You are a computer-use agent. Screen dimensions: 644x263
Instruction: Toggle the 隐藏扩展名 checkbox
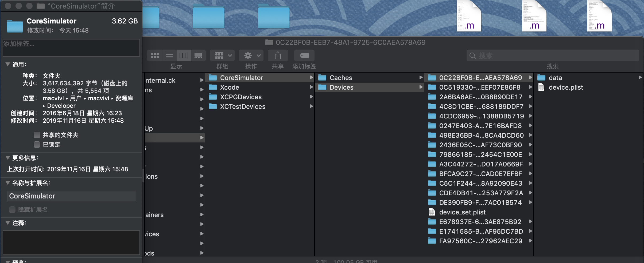point(12,210)
